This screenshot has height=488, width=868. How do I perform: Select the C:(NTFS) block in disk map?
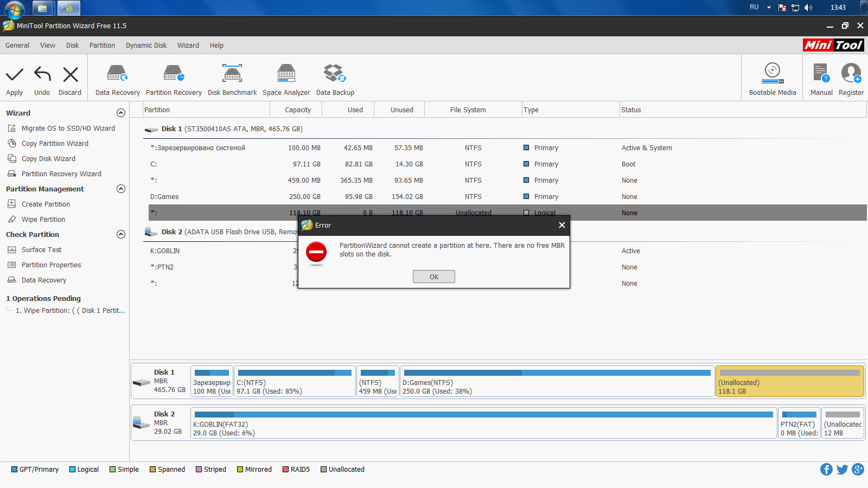295,382
